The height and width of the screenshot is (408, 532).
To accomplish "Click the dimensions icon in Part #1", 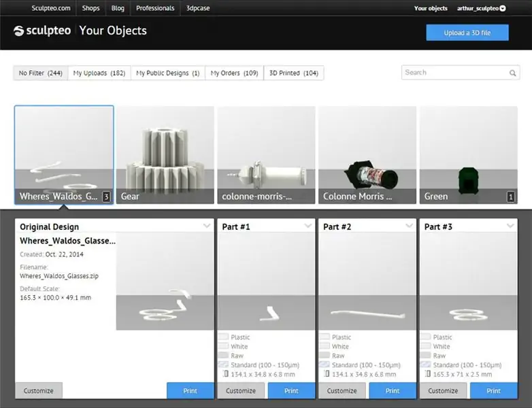I will coord(226,374).
